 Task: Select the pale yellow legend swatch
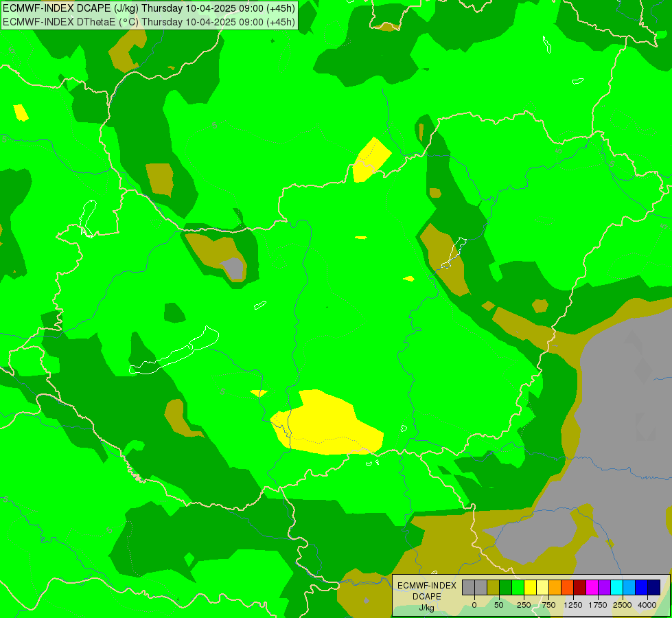pos(542,587)
